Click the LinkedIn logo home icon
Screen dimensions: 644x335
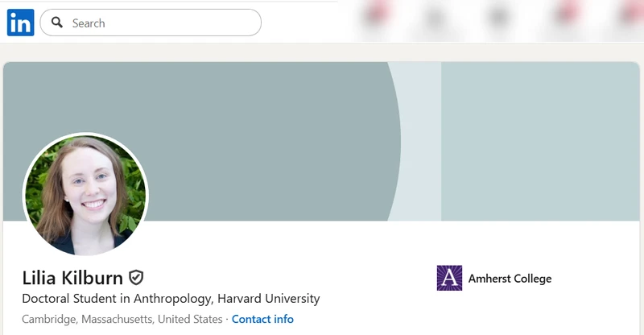point(20,23)
